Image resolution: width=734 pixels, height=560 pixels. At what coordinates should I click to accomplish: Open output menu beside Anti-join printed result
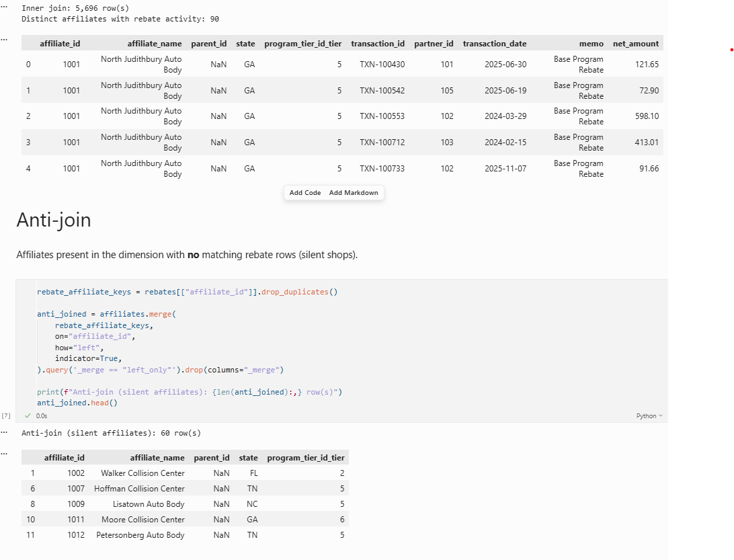[4, 432]
